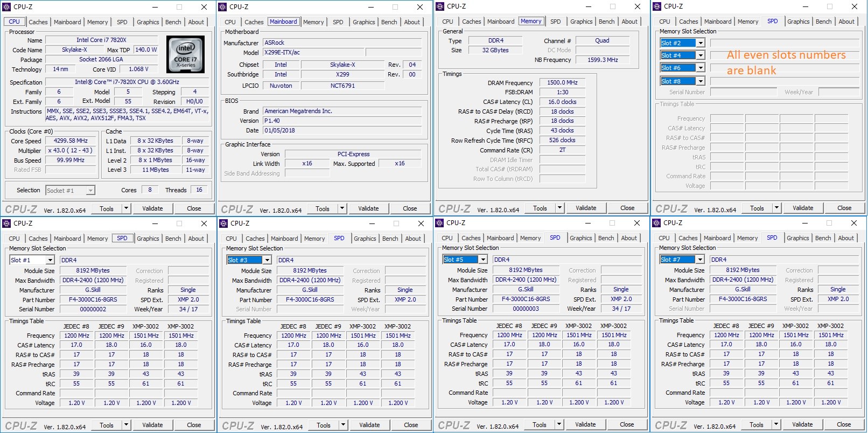Select Bench tab in the Slot #2 window
This screenshot has width=868, height=433.
pyautogui.click(x=823, y=22)
